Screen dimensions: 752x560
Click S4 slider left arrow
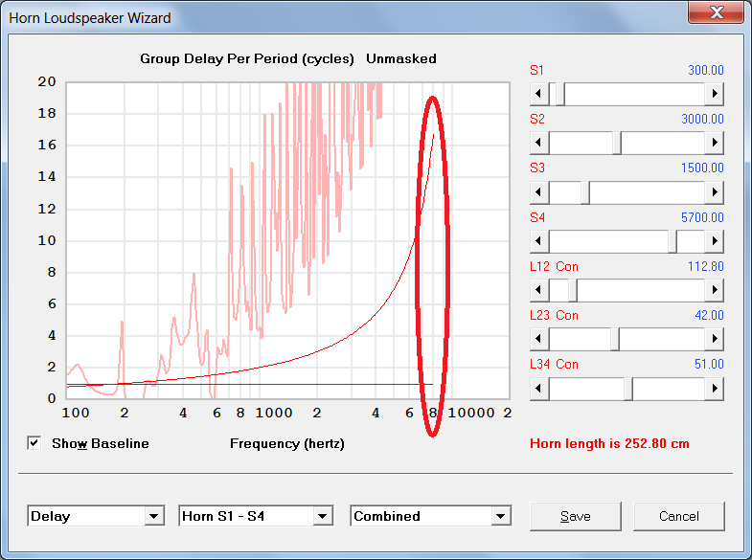(539, 241)
